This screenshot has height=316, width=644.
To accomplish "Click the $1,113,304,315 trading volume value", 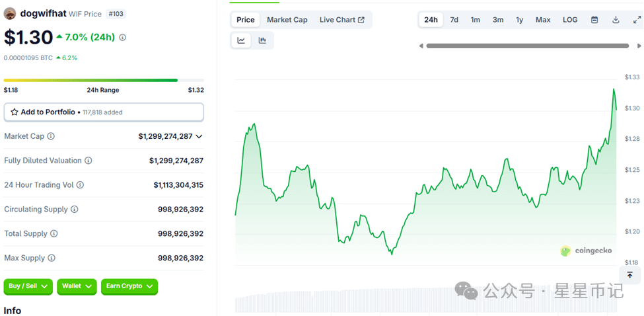I will [x=178, y=185].
